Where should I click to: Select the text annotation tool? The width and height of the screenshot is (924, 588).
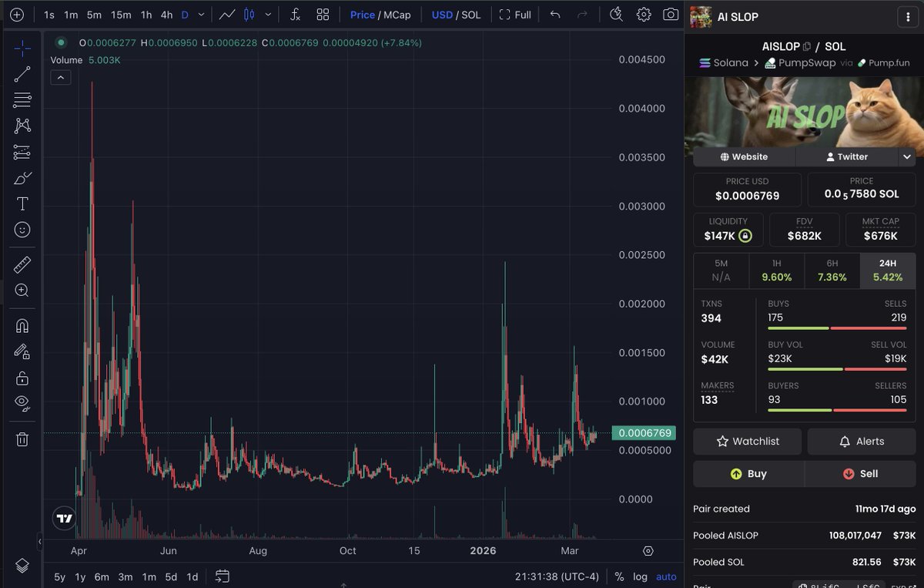pos(22,203)
